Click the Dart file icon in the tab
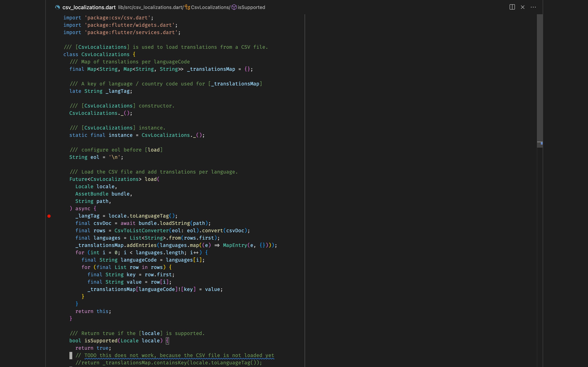 58,7
